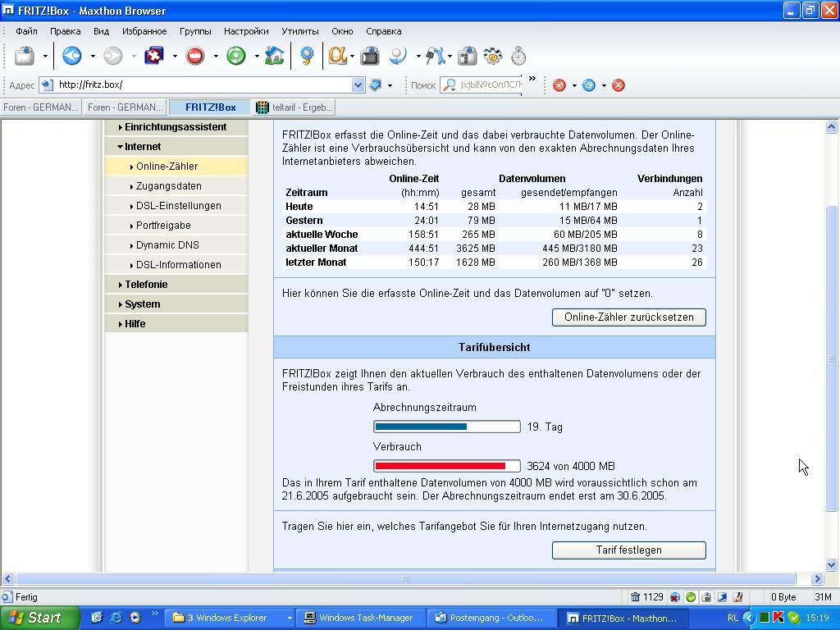Open Zugangsdaten in the sidebar

[168, 186]
